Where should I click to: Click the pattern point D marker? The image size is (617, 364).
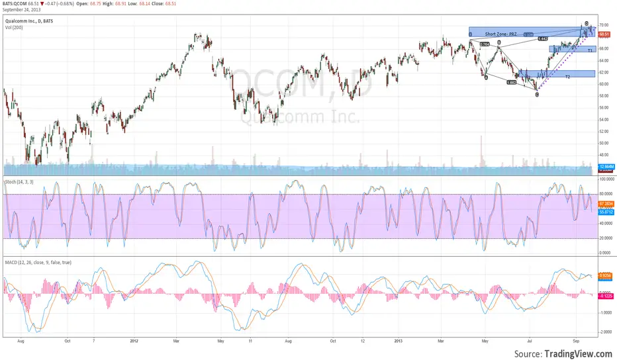(587, 24)
